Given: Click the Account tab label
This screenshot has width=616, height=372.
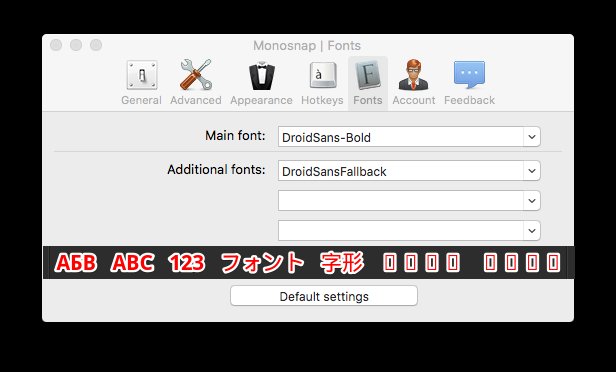Looking at the screenshot, I should pos(414,101).
